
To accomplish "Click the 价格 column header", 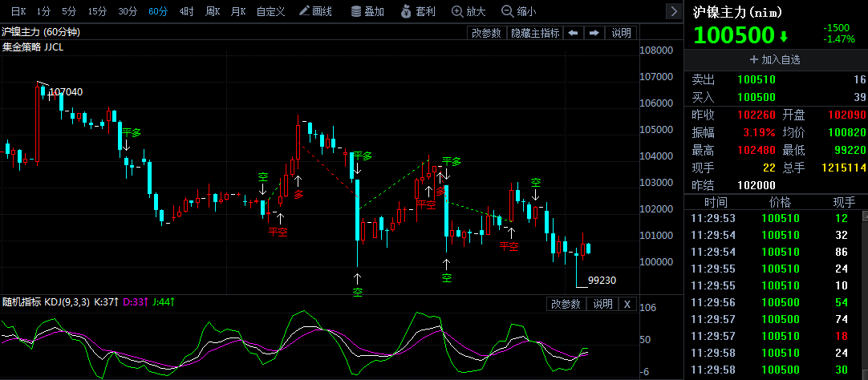I will [781, 203].
